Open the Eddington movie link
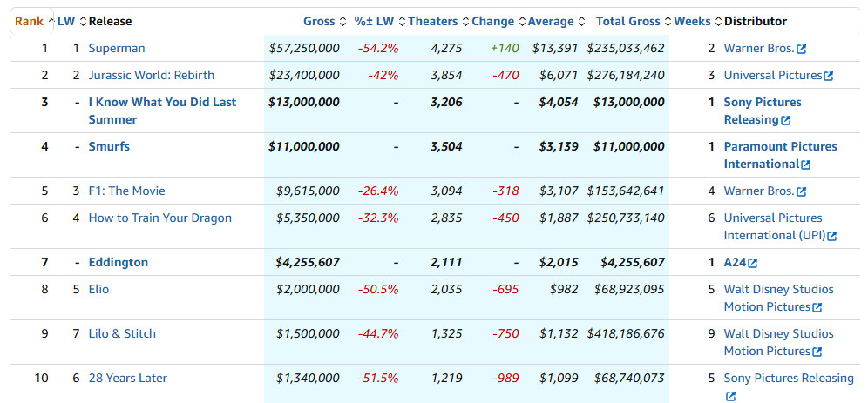 pos(119,262)
